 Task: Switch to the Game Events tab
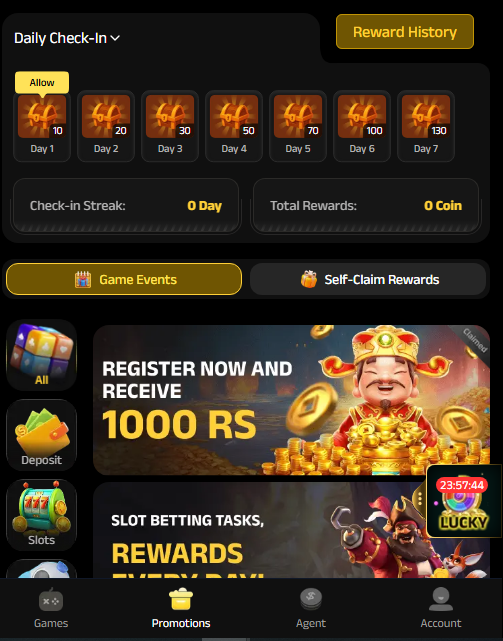pos(124,279)
